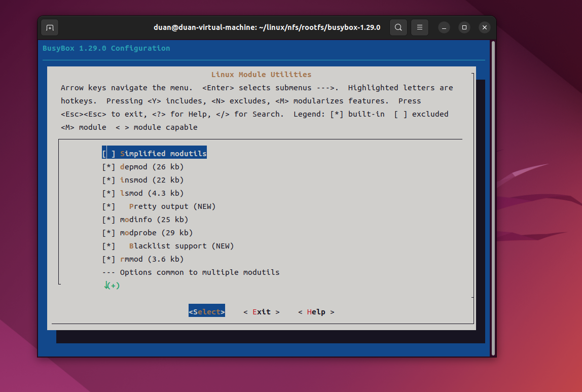Toggle the Blacklist support (NEW) checkbox
Image resolution: width=582 pixels, height=392 pixels.
[109, 246]
